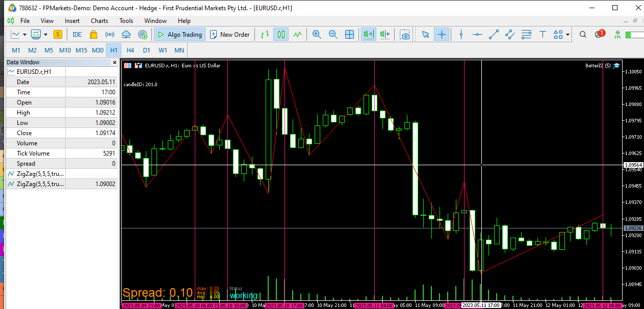Viewport: 644px width, 309px height.
Task: Open the MetaEditor IDE
Action: coord(77,35)
